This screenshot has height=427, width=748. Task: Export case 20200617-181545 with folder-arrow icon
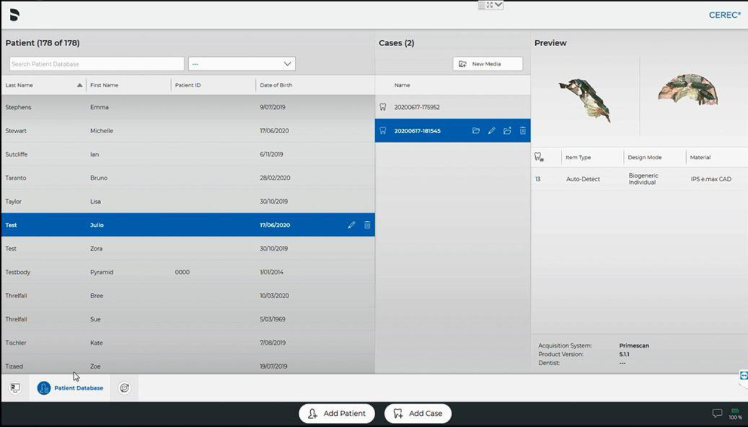[507, 131]
